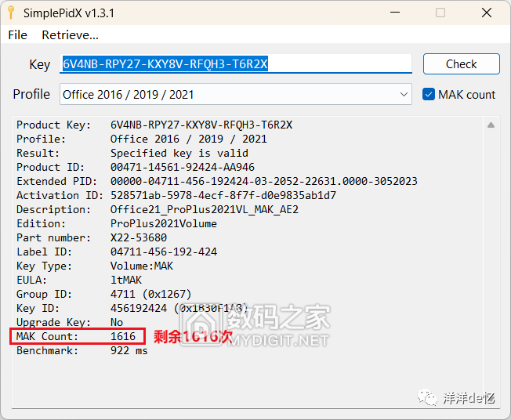Open the File menu
This screenshot has height=420, width=511.
coord(17,34)
